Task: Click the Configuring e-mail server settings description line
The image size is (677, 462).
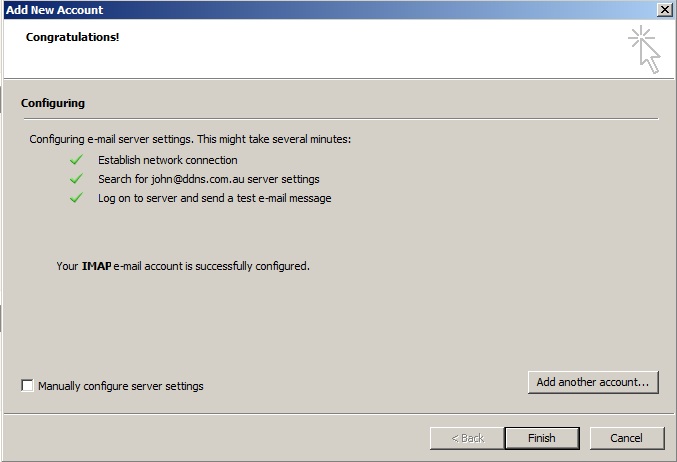Action: click(190, 139)
